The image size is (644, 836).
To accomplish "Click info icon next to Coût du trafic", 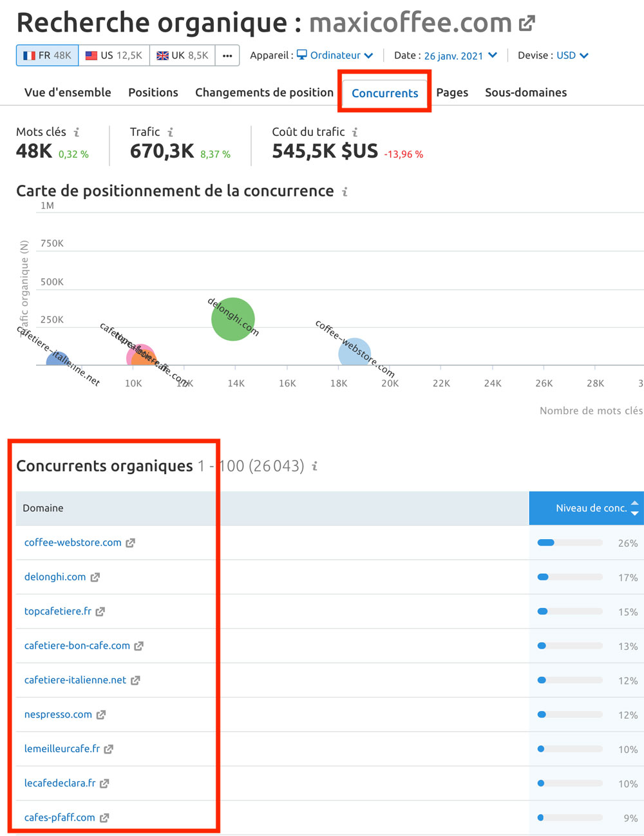I will pos(355,132).
